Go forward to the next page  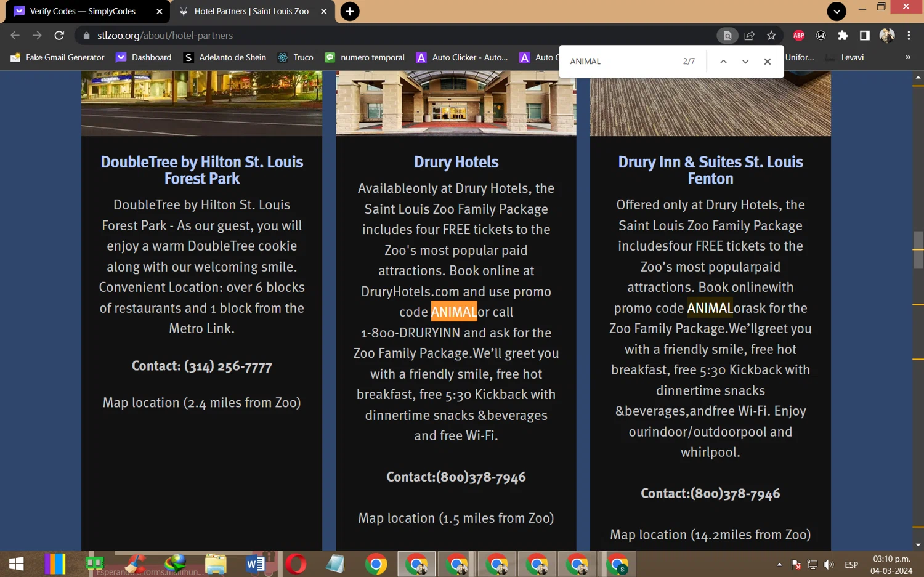pos(37,36)
